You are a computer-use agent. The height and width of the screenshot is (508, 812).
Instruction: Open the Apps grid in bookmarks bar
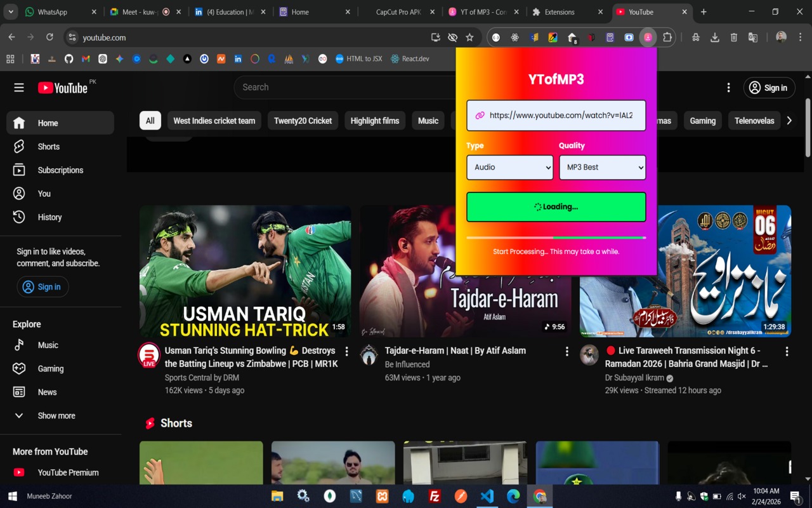[10, 59]
